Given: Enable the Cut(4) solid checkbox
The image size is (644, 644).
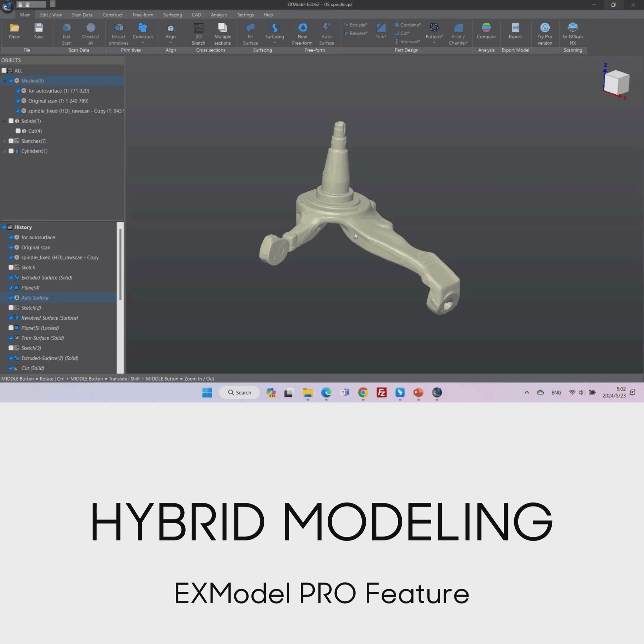Looking at the screenshot, I should [18, 131].
